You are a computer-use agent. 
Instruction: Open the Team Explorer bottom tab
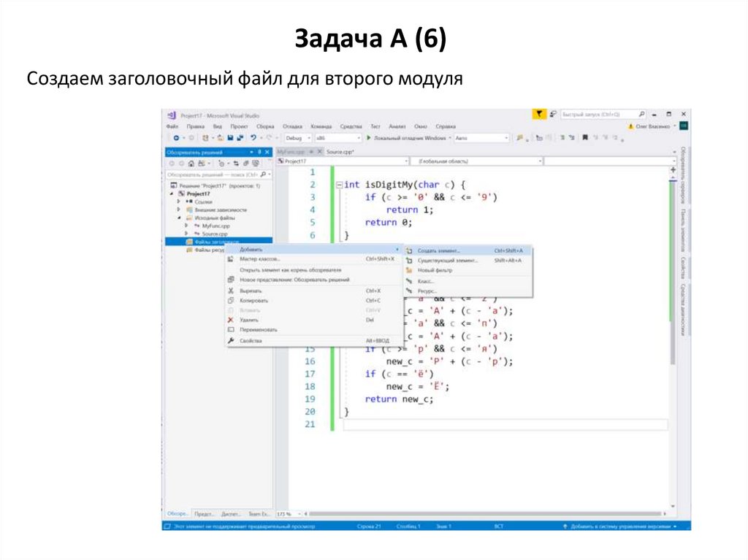[x=259, y=514]
